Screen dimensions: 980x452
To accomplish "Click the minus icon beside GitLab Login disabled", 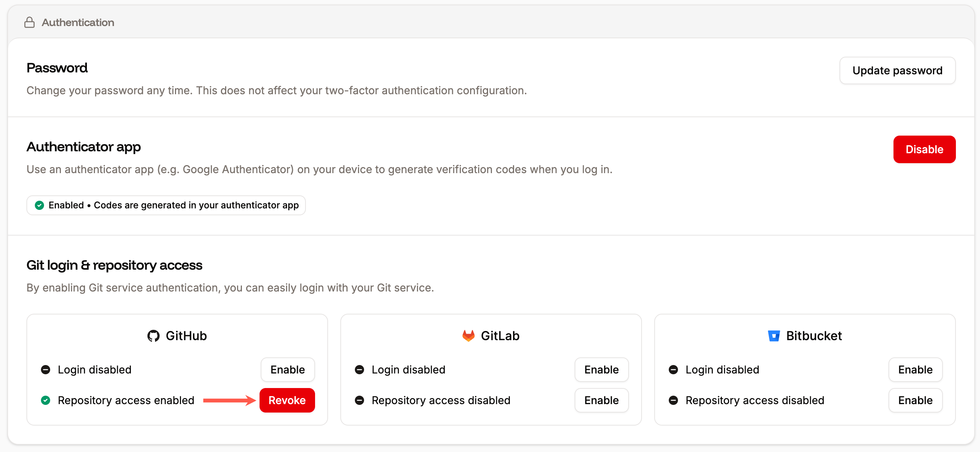I will pyautogui.click(x=359, y=369).
